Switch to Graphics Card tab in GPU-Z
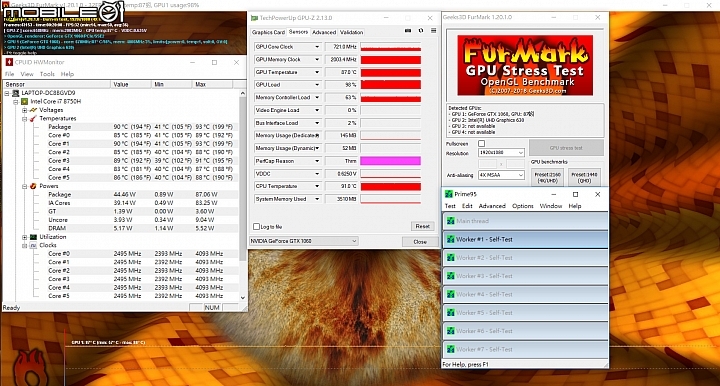 pos(269,32)
